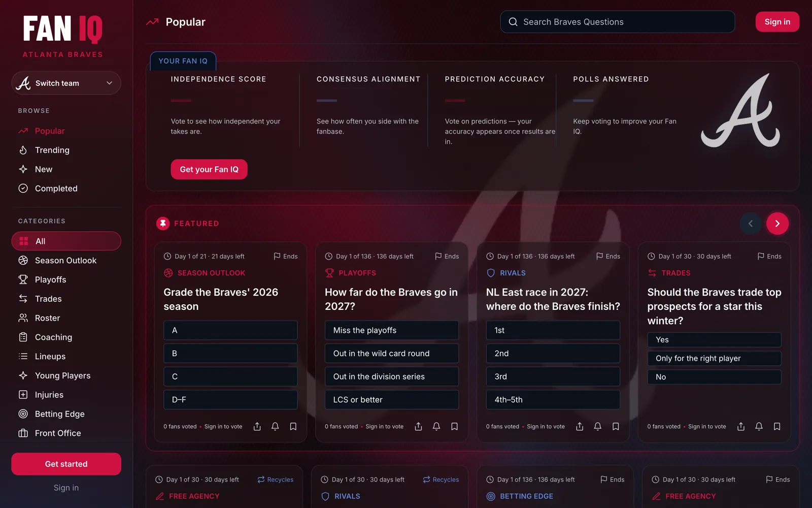Open the Switch team dropdown
The image size is (812, 508).
pos(66,83)
